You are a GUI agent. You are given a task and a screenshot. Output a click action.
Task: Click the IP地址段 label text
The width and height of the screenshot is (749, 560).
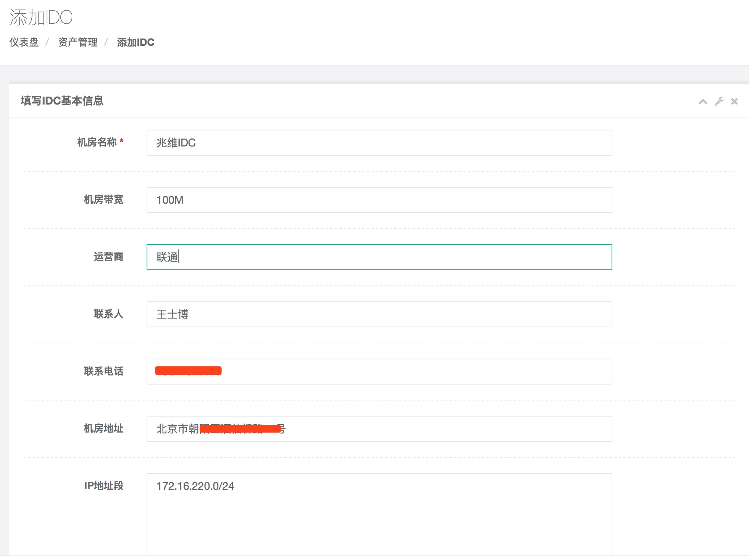tap(103, 486)
